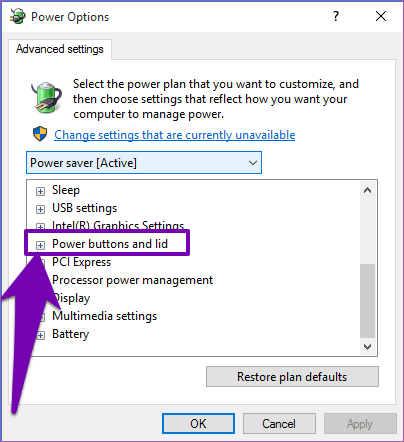The width and height of the screenshot is (404, 442).
Task: Expand the Sleep tree node
Action: (40, 191)
